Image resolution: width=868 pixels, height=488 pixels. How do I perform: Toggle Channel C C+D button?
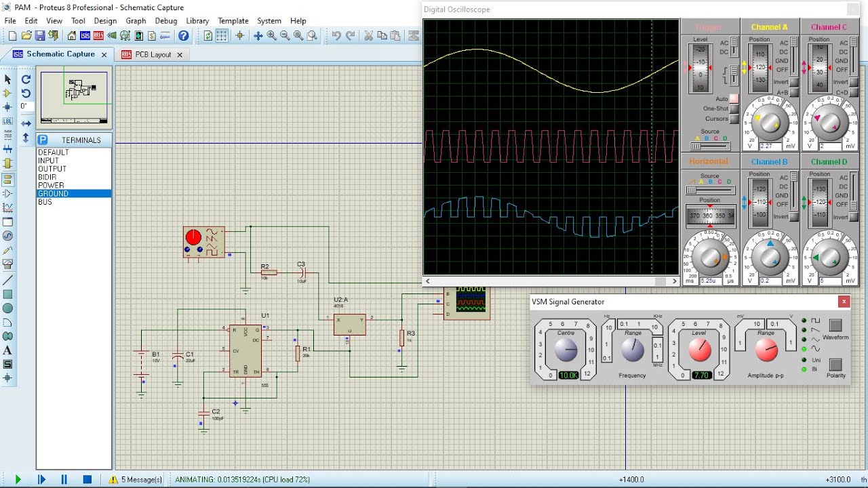click(854, 92)
